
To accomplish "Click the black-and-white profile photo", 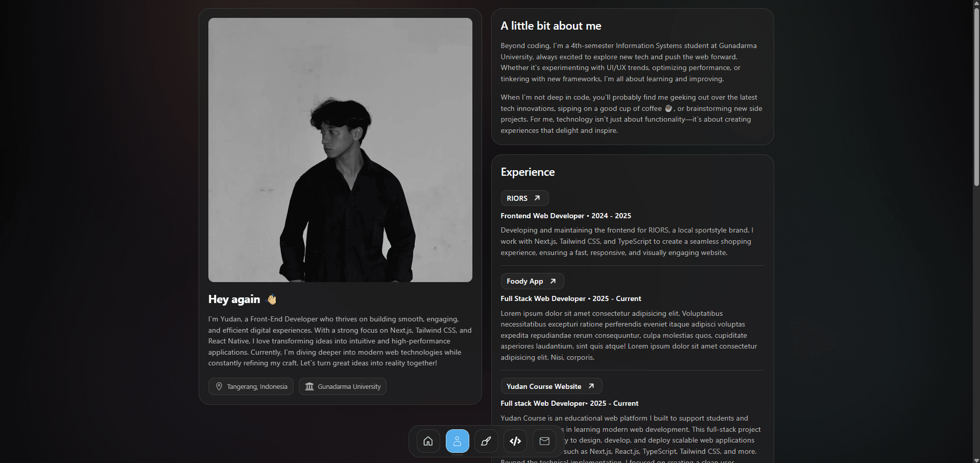I will pos(340,150).
